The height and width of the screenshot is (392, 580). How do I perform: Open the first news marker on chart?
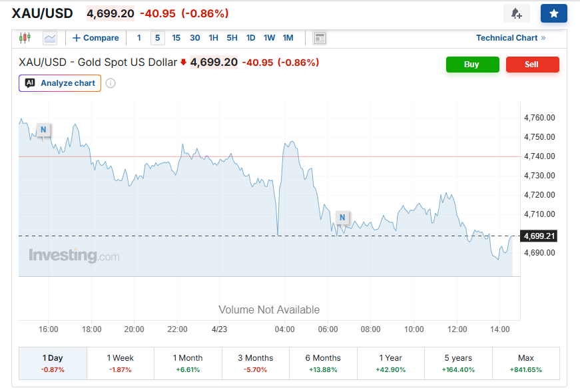pyautogui.click(x=43, y=130)
